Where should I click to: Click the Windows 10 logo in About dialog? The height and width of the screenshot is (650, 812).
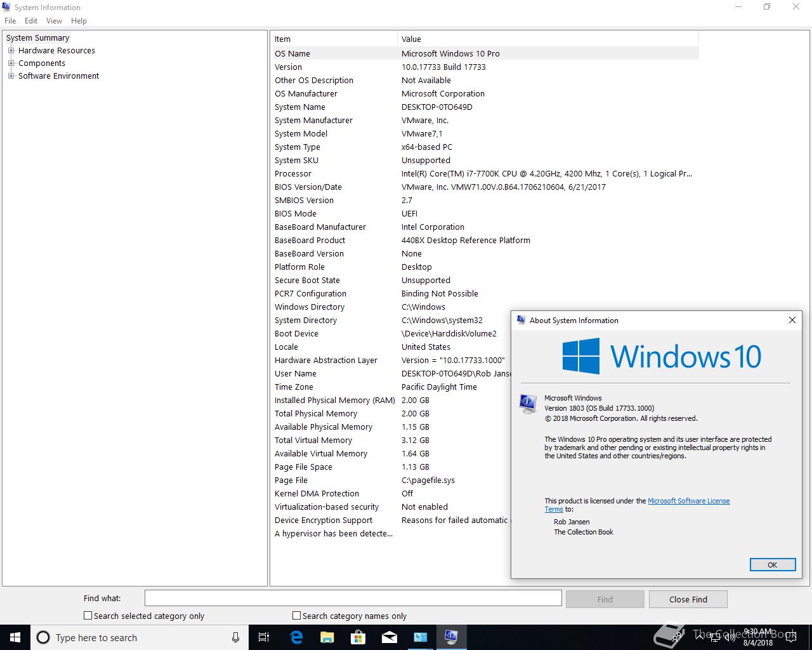tap(662, 355)
